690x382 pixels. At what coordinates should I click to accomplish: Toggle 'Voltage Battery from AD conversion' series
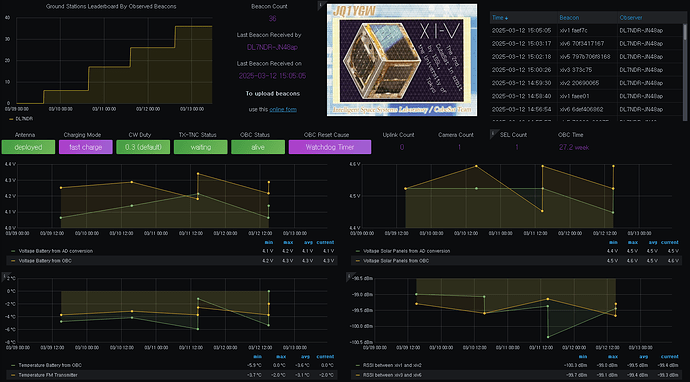pyautogui.click(x=56, y=251)
